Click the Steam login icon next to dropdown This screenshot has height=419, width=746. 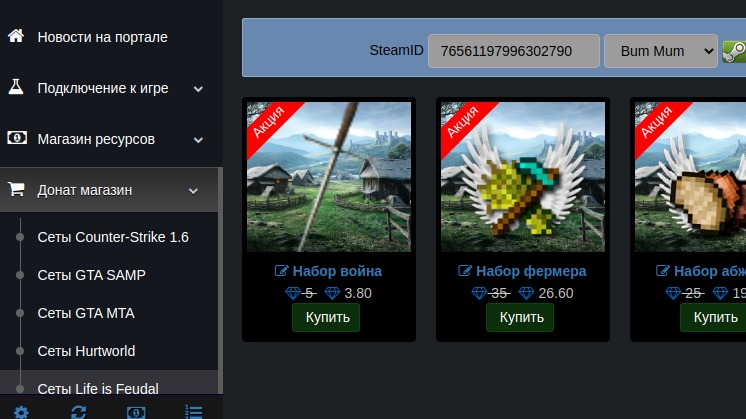(x=734, y=51)
